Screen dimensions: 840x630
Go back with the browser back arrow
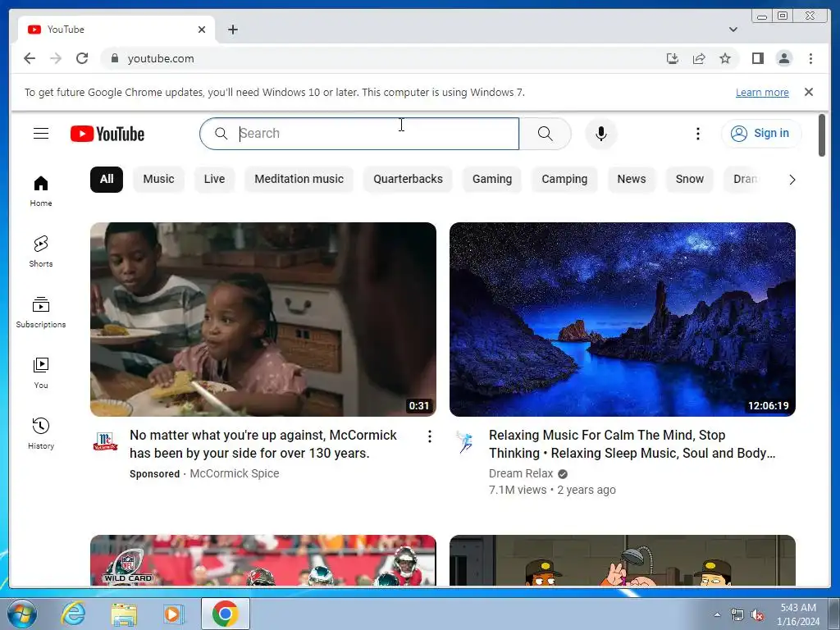click(30, 58)
